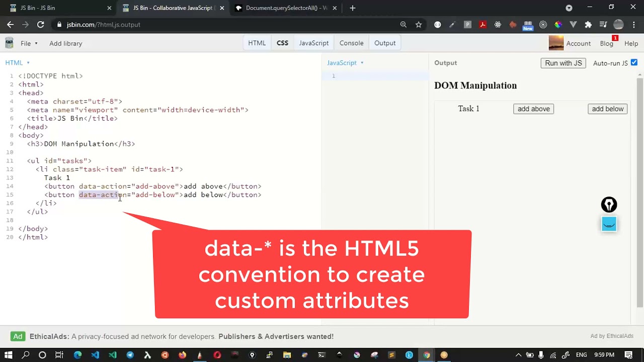Click the Chrome profile avatar

pyautogui.click(x=618, y=24)
